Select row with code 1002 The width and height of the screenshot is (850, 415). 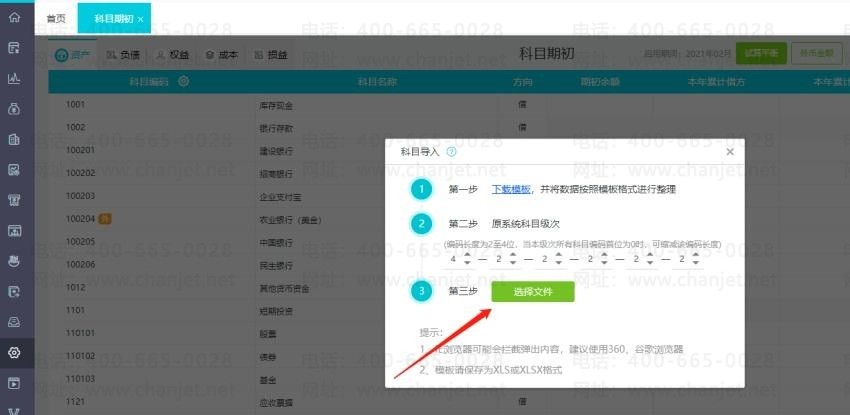(x=449, y=127)
